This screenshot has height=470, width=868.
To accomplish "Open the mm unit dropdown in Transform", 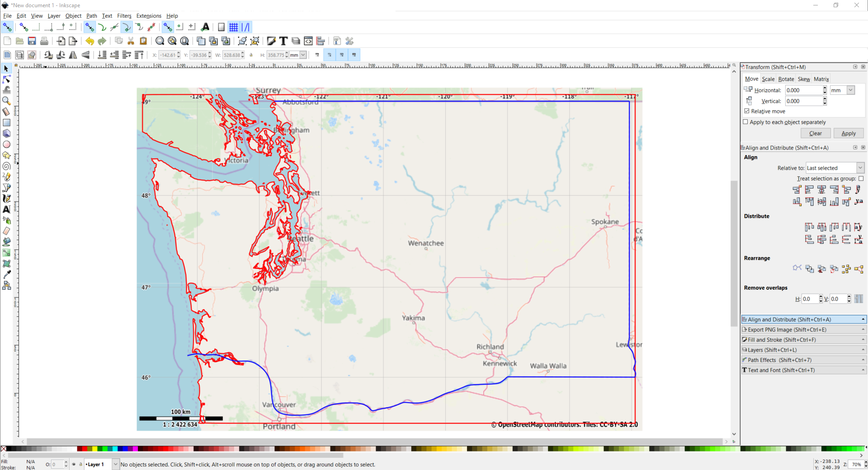I will coord(842,90).
